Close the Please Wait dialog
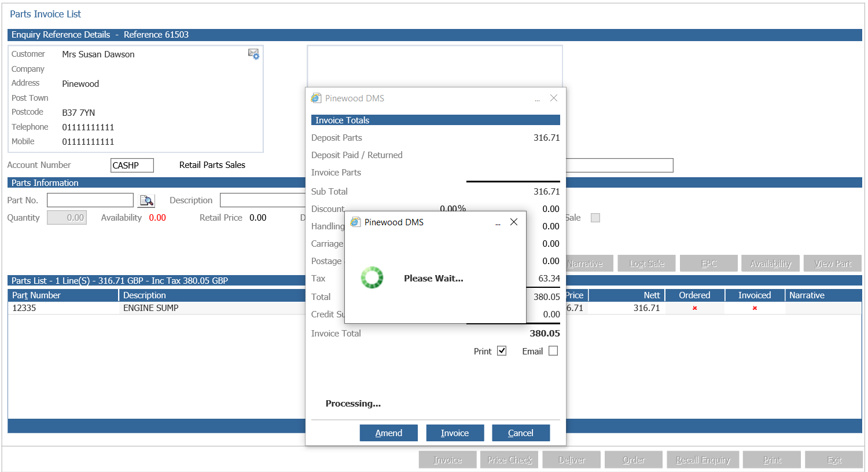This screenshot has width=868, height=472. pyautogui.click(x=514, y=222)
